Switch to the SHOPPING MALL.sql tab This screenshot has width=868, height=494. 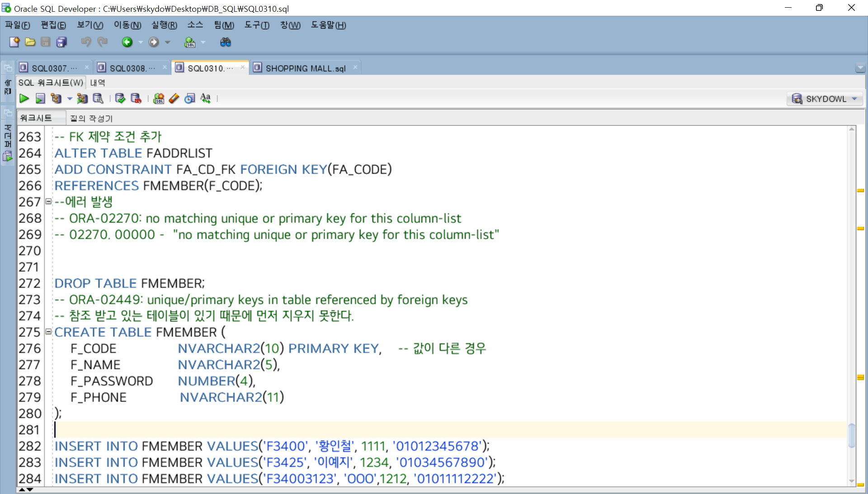point(305,68)
